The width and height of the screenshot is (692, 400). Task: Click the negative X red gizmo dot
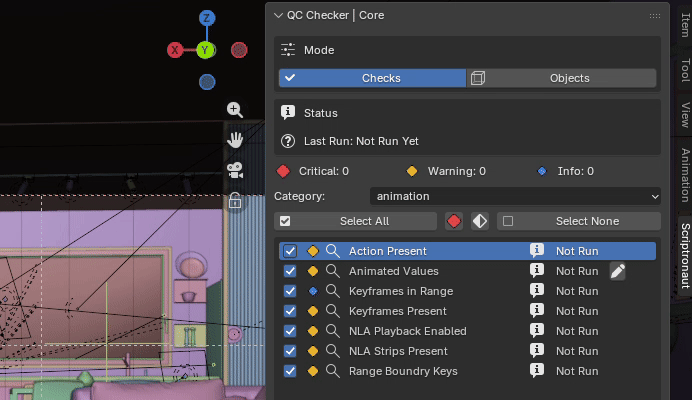pos(239,50)
